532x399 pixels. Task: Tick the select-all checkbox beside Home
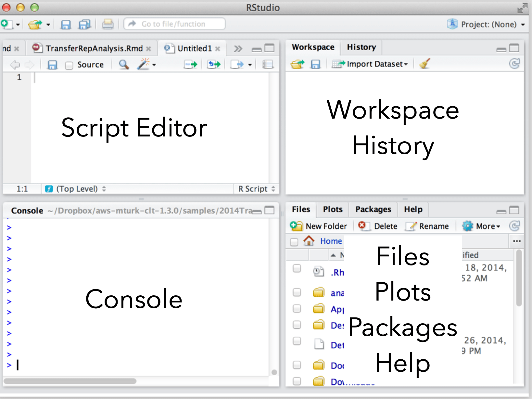tap(294, 242)
